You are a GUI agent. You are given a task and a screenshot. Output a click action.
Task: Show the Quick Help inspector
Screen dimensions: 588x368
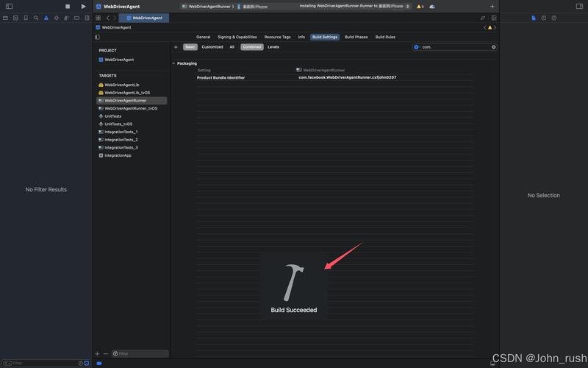(554, 18)
